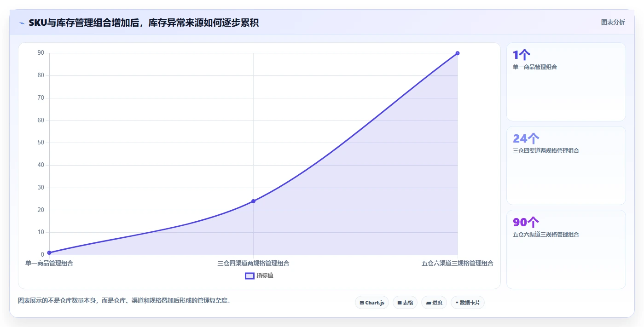Click the icon inside the 表格 tag

400,303
